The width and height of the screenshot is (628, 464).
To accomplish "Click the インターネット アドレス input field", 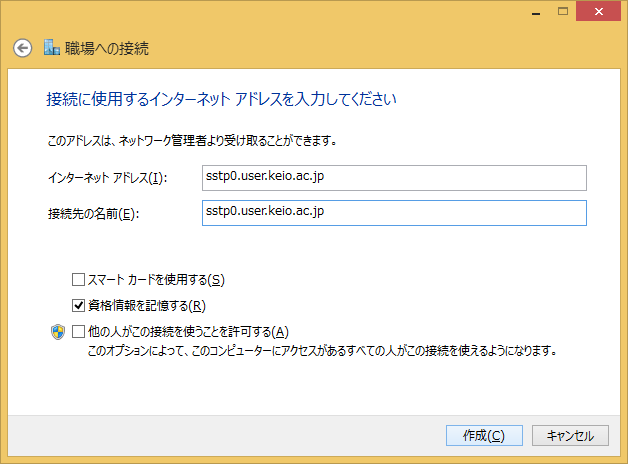I will 393,178.
